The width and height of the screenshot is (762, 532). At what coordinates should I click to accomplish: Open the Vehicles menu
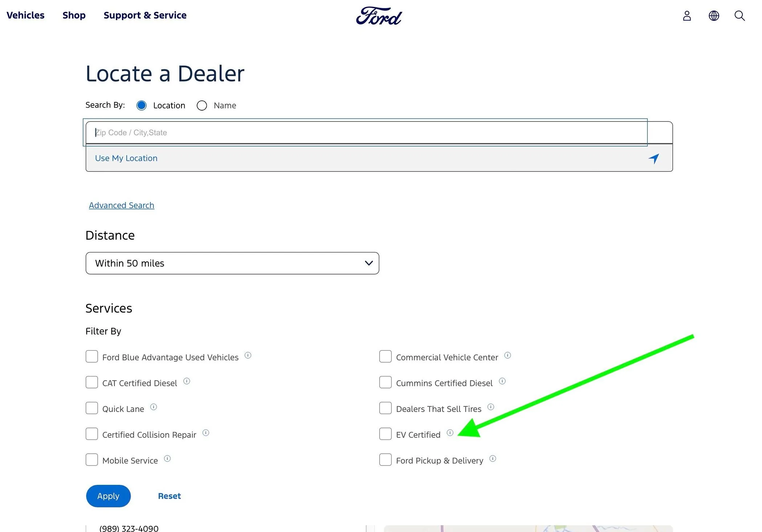tap(25, 15)
